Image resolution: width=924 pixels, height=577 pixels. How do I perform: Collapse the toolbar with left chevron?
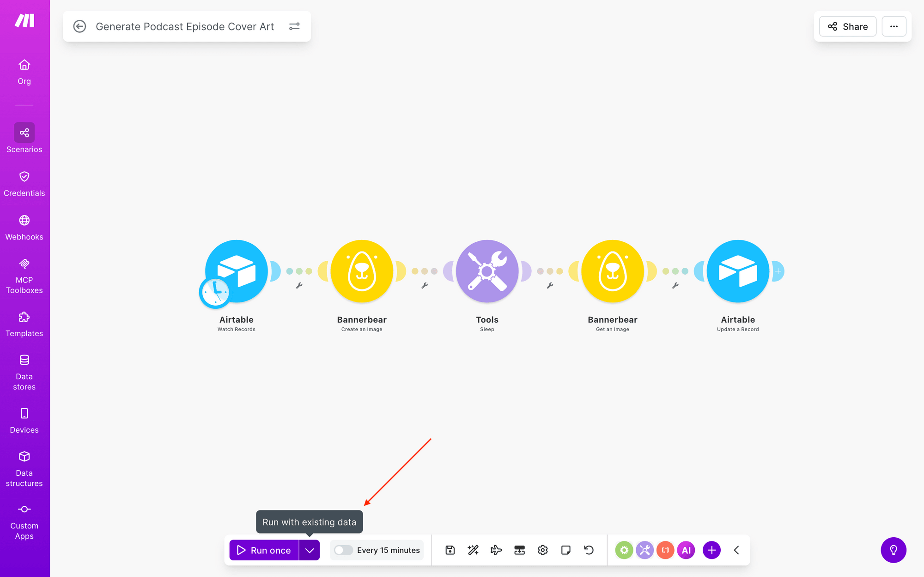(x=736, y=550)
